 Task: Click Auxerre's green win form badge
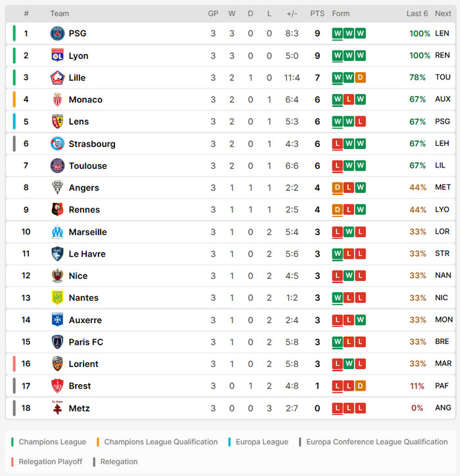coord(360,320)
